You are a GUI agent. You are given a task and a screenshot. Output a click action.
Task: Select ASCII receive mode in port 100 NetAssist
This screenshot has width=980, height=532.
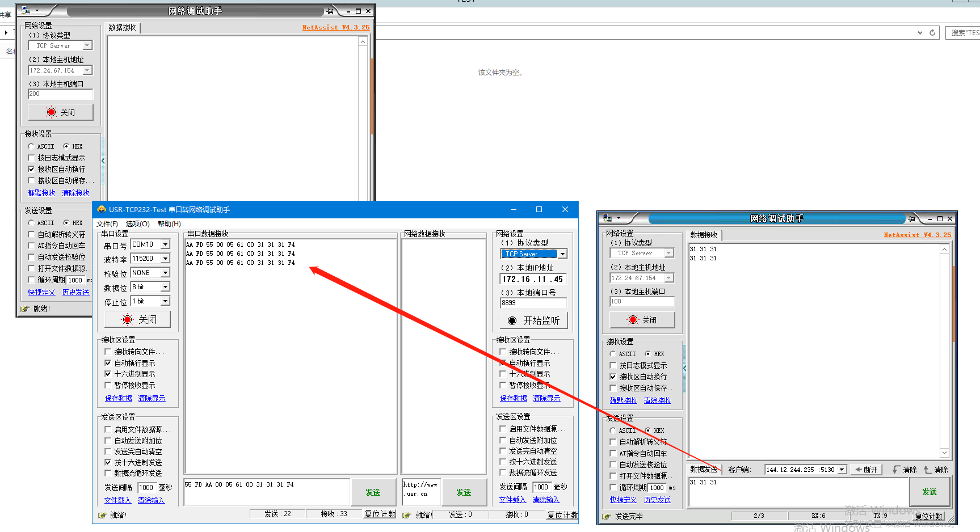point(613,354)
